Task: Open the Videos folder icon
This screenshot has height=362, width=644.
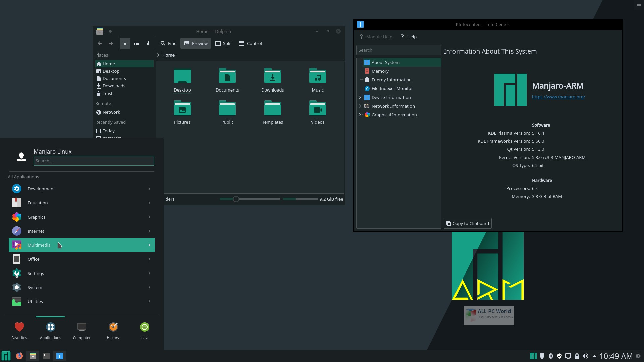Action: coord(317,113)
